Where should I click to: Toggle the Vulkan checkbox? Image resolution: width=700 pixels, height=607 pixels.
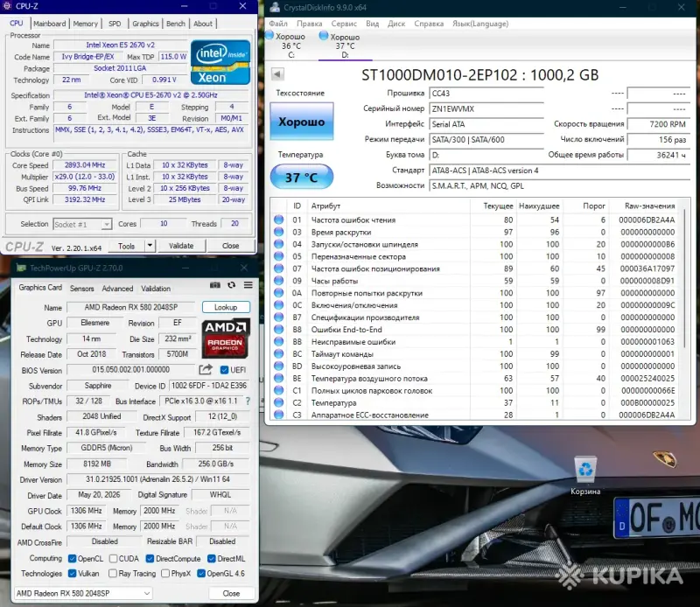[x=72, y=573]
